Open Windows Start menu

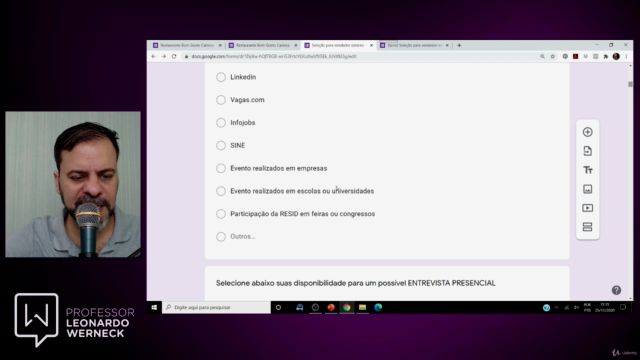[154, 307]
